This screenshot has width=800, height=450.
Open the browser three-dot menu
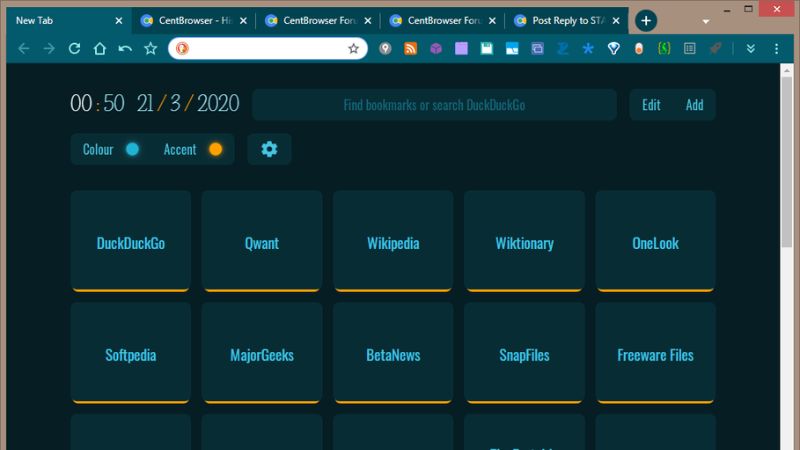(x=777, y=48)
